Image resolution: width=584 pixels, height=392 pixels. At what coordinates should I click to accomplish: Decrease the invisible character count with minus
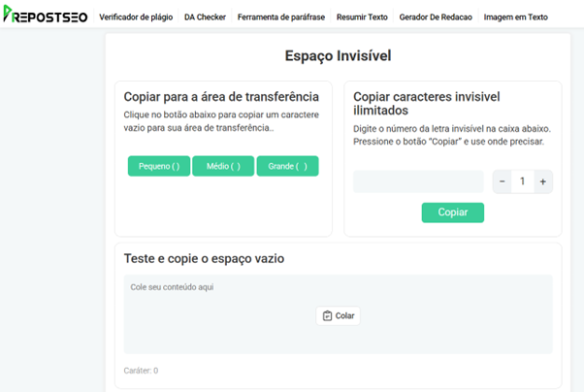pos(502,181)
